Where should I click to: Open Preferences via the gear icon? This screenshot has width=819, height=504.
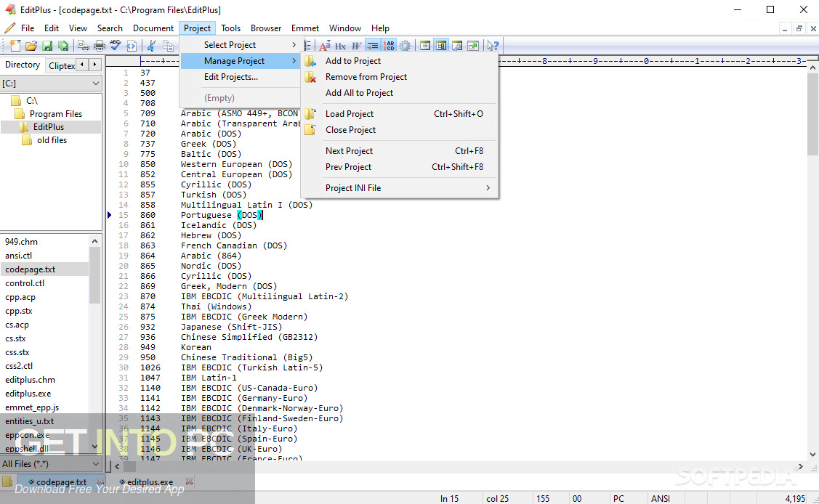pos(405,46)
